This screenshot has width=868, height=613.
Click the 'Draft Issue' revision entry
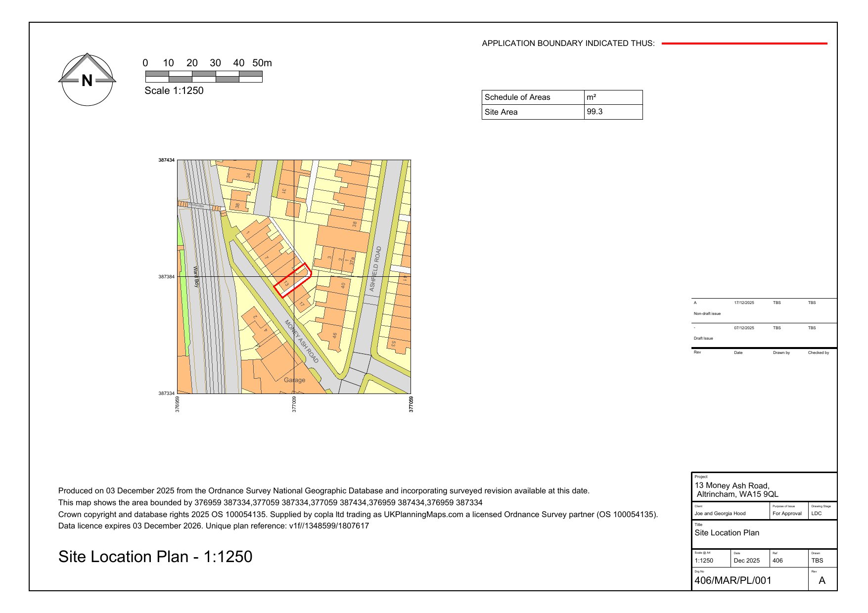703,338
